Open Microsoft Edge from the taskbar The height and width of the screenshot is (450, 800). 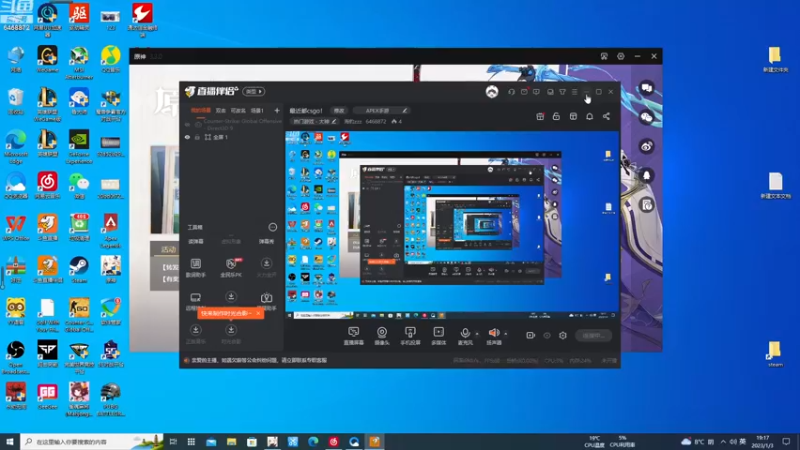coord(313,442)
